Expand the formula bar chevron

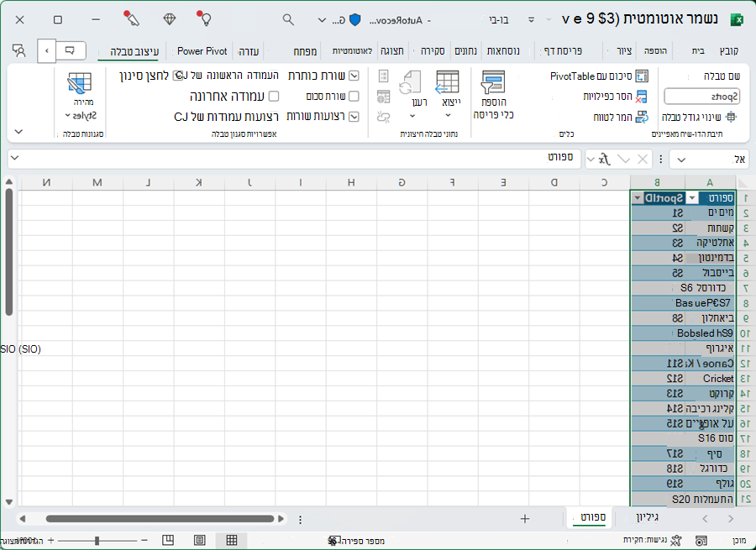[x=14, y=158]
